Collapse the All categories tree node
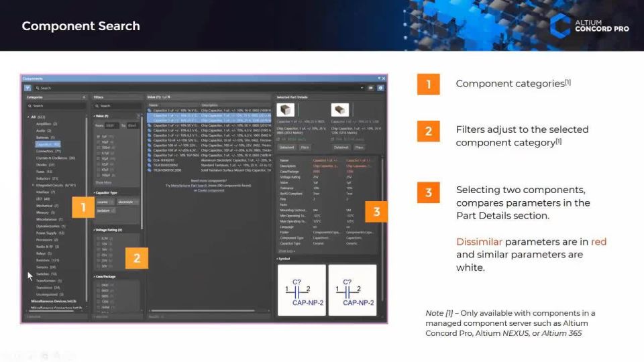 [28, 117]
